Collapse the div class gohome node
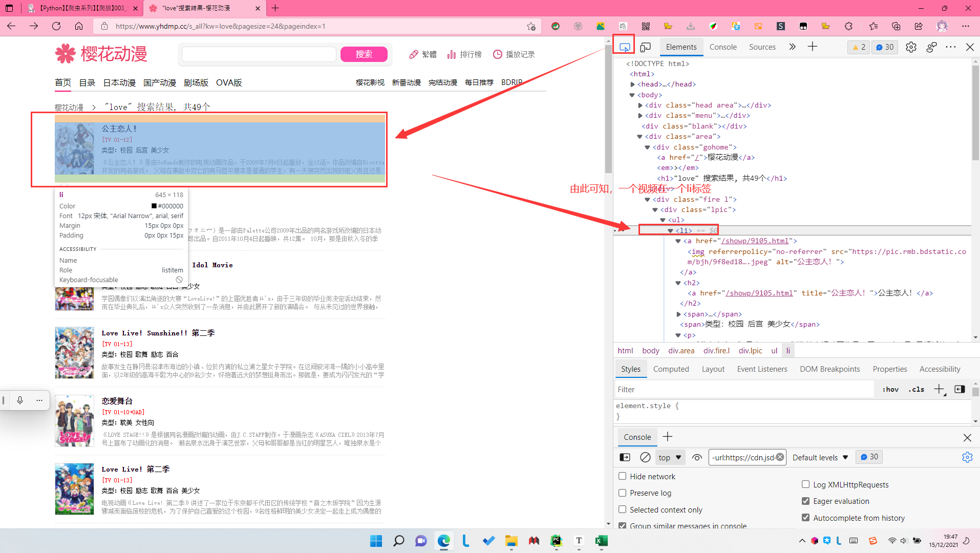The width and height of the screenshot is (980, 553). coord(647,147)
